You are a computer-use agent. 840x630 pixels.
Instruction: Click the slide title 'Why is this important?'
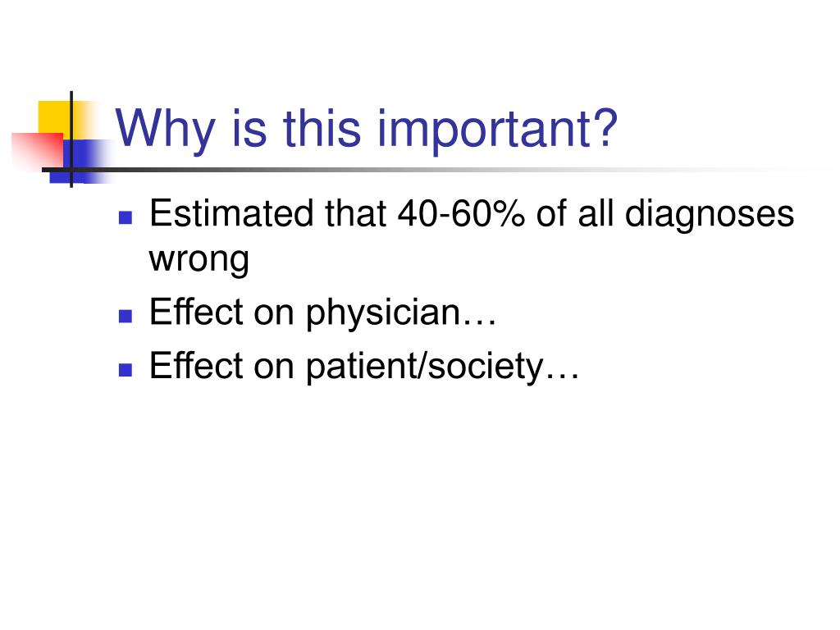367,130
